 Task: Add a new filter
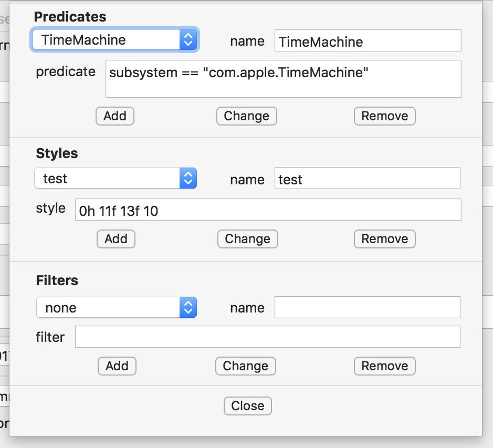(x=117, y=366)
